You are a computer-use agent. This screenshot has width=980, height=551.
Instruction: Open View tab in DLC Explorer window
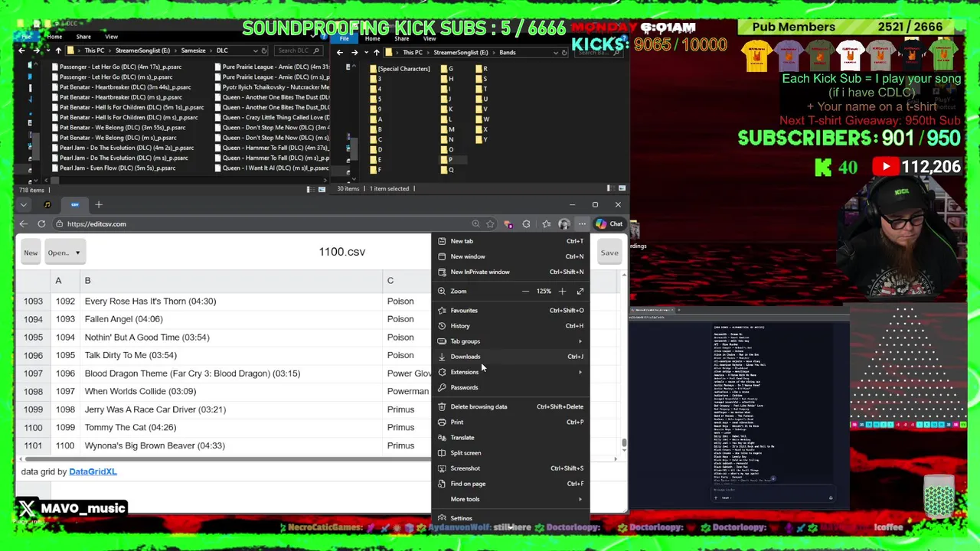(x=111, y=37)
